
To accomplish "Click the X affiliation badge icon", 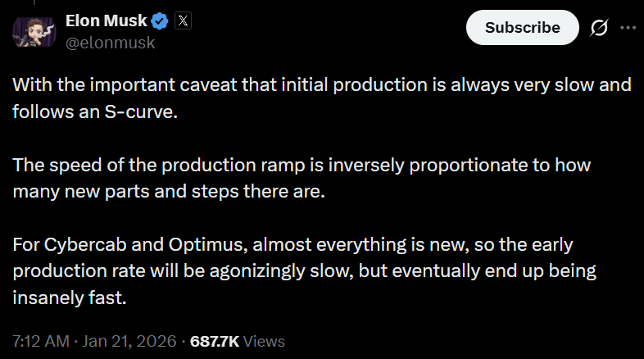I will point(184,21).
